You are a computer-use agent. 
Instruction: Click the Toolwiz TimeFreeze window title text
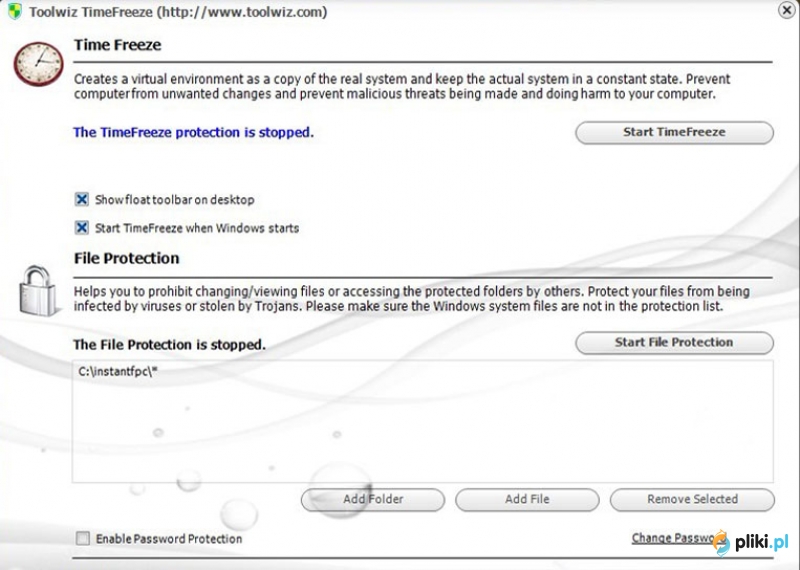[x=178, y=12]
